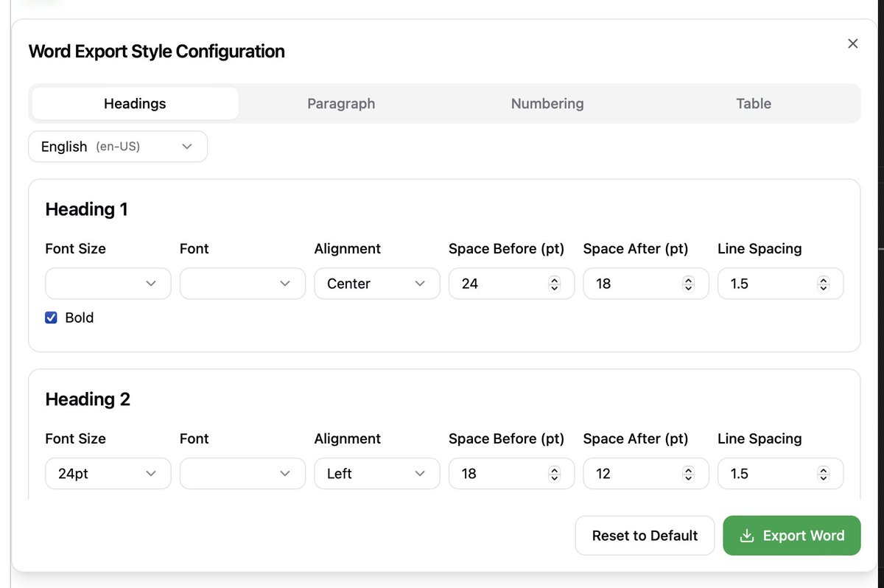Open Heading 2 Font Size 24pt dropdown
The height and width of the screenshot is (588, 884).
pyautogui.click(x=108, y=474)
